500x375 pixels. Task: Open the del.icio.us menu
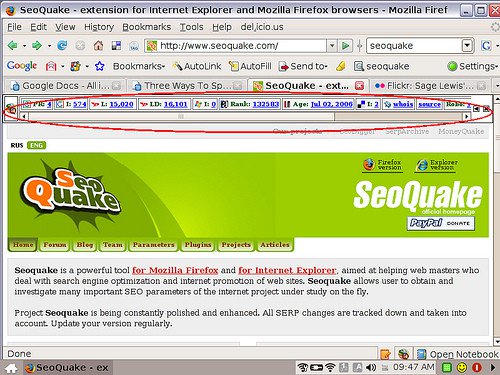pos(262,27)
